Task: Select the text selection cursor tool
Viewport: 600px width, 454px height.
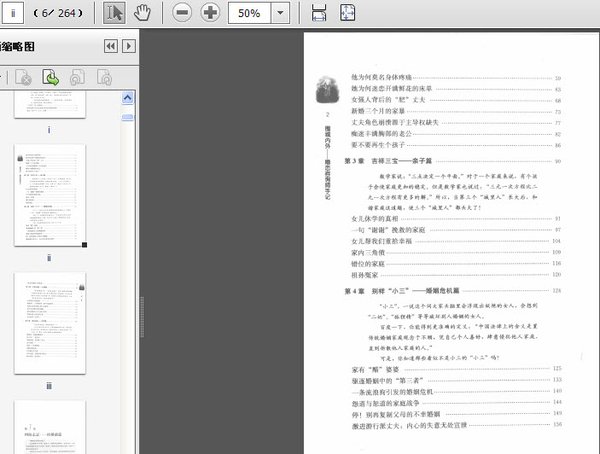Action: pyautogui.click(x=115, y=14)
